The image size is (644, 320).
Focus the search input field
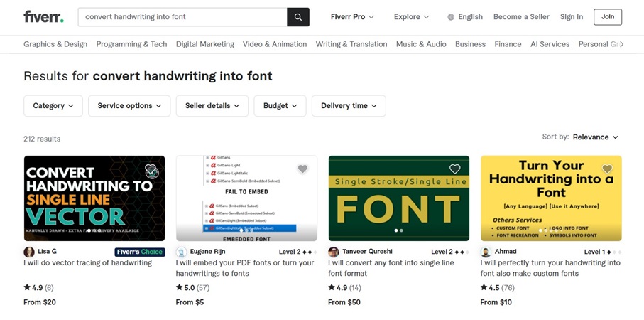pos(182,17)
